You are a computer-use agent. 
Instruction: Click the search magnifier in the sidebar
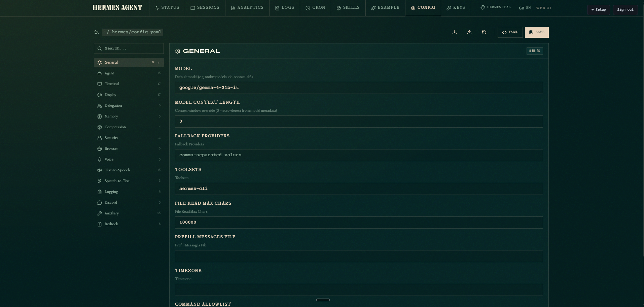pos(100,48)
